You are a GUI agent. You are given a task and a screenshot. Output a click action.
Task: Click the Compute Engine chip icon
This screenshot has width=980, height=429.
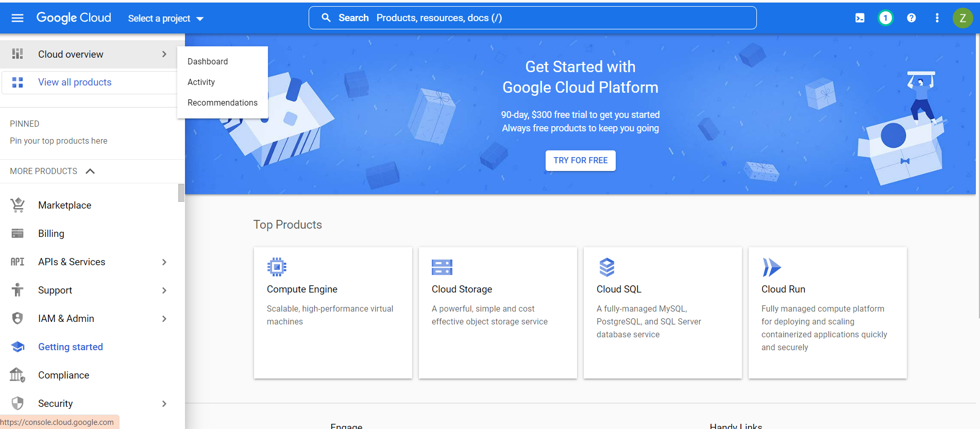(x=277, y=267)
